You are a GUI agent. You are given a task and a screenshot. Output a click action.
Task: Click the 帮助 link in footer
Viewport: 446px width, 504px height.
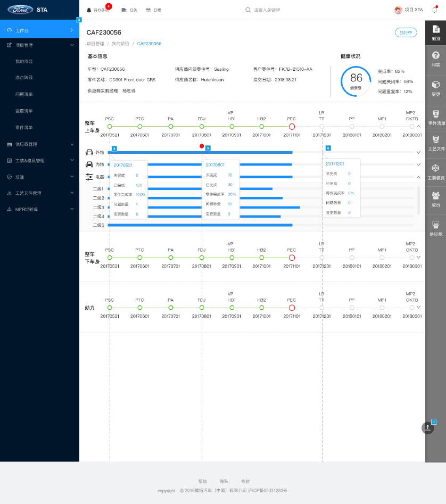coord(202,481)
